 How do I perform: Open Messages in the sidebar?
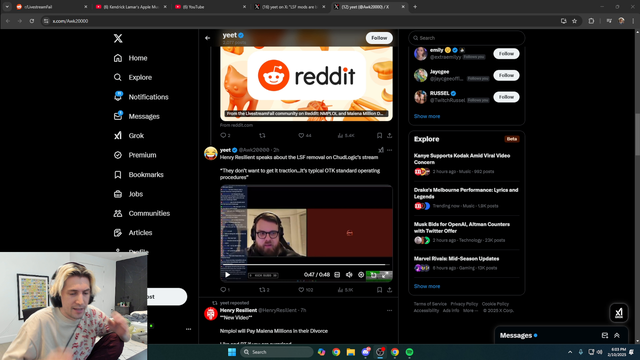click(136, 116)
